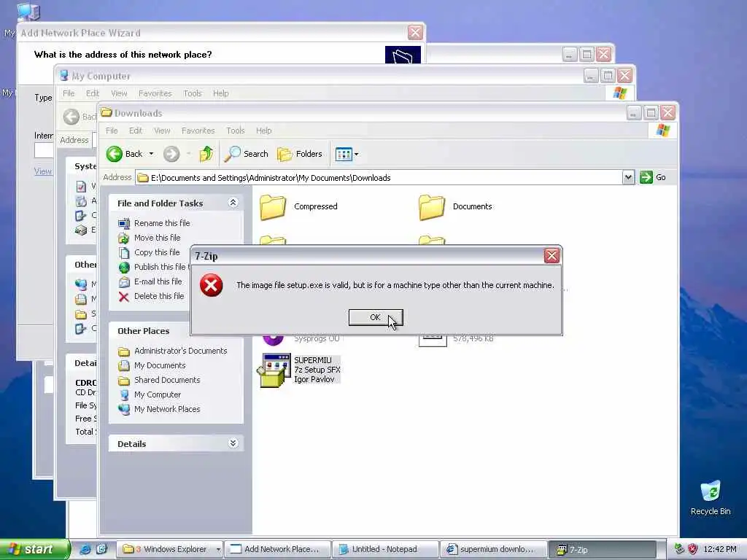Select the SUPERMIU 7z Setup SFX file
The height and width of the screenshot is (560, 747).
299,370
